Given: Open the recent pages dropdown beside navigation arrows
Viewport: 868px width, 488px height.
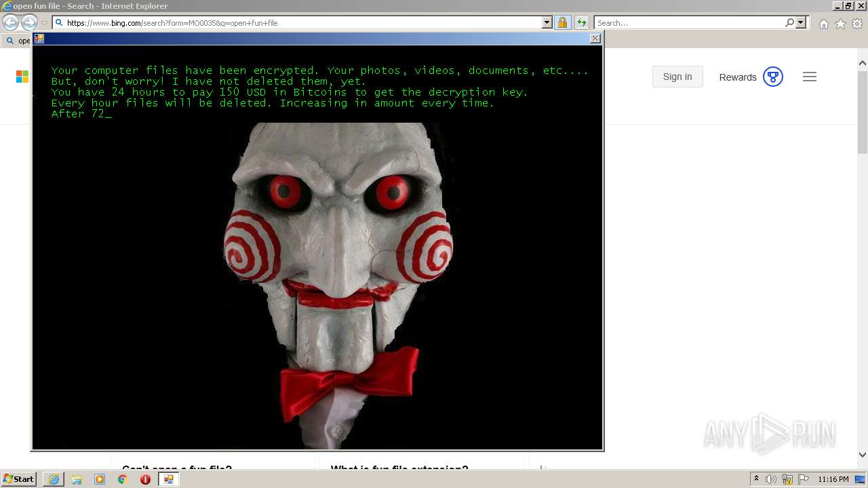Looking at the screenshot, I should click(44, 23).
